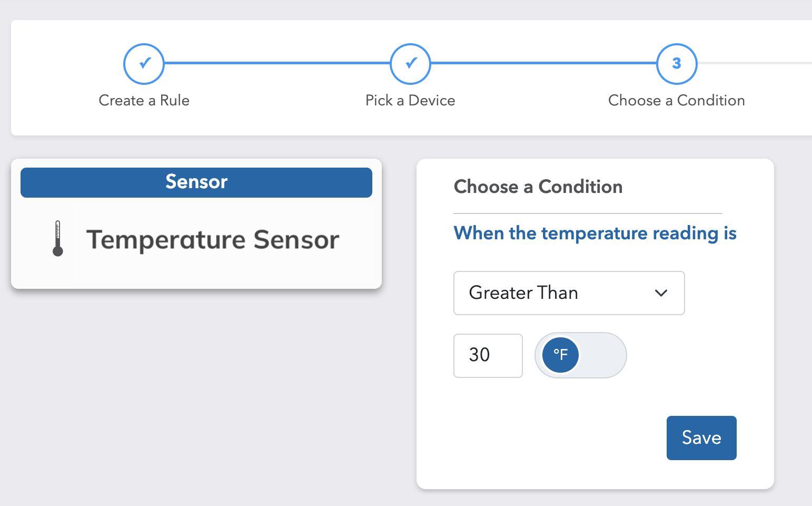This screenshot has width=812, height=506.
Task: Open the Greater Than dropdown
Action: tap(569, 293)
